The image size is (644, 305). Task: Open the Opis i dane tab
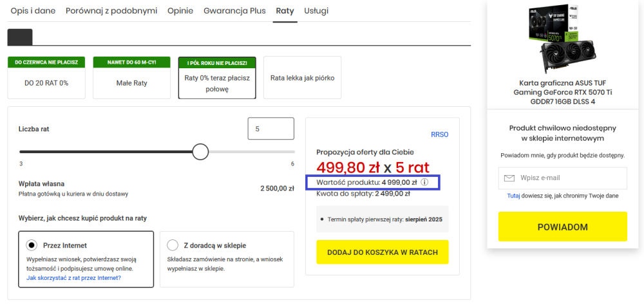(33, 11)
